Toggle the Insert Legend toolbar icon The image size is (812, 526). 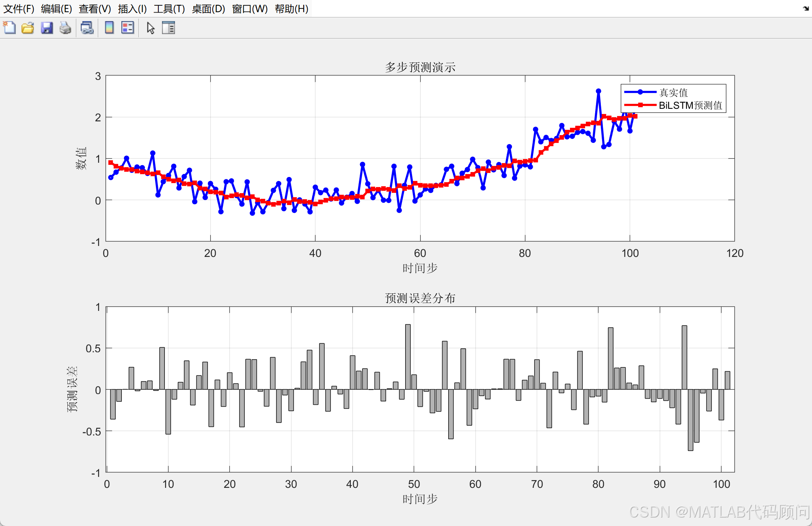127,28
